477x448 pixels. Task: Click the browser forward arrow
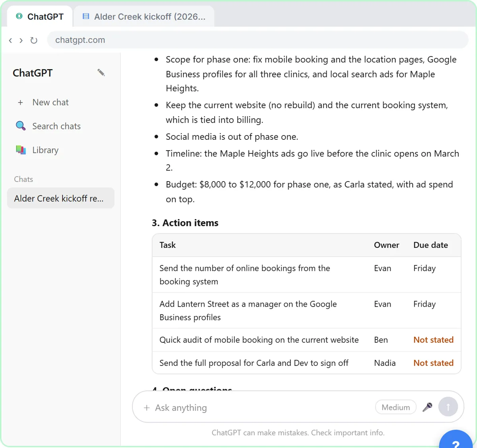(x=21, y=40)
